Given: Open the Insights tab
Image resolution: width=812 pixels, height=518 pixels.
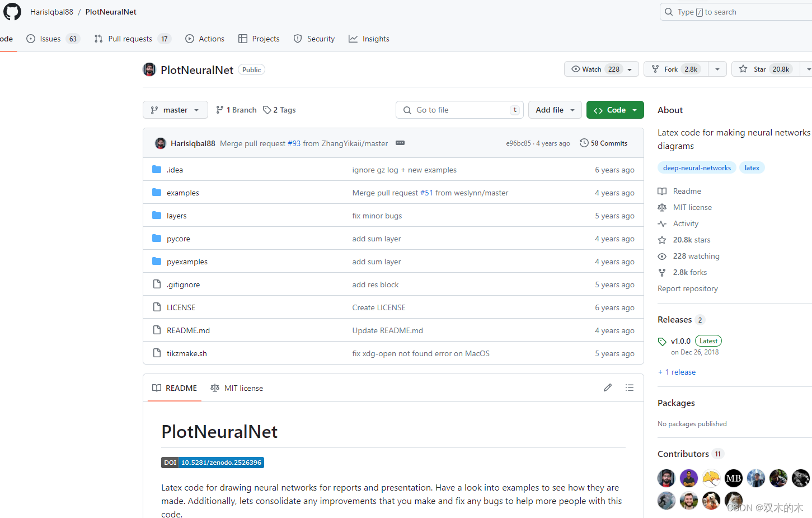Looking at the screenshot, I should (369, 39).
